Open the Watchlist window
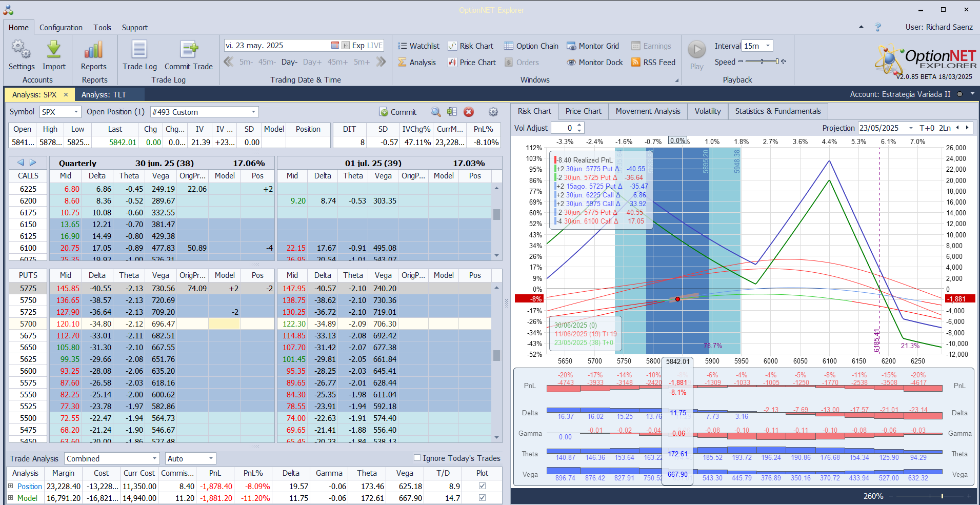 [418, 46]
